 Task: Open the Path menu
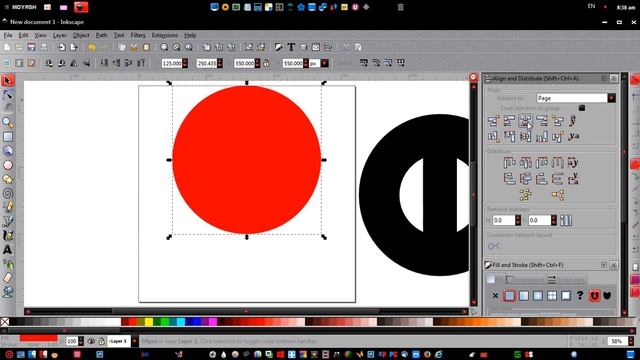click(101, 35)
